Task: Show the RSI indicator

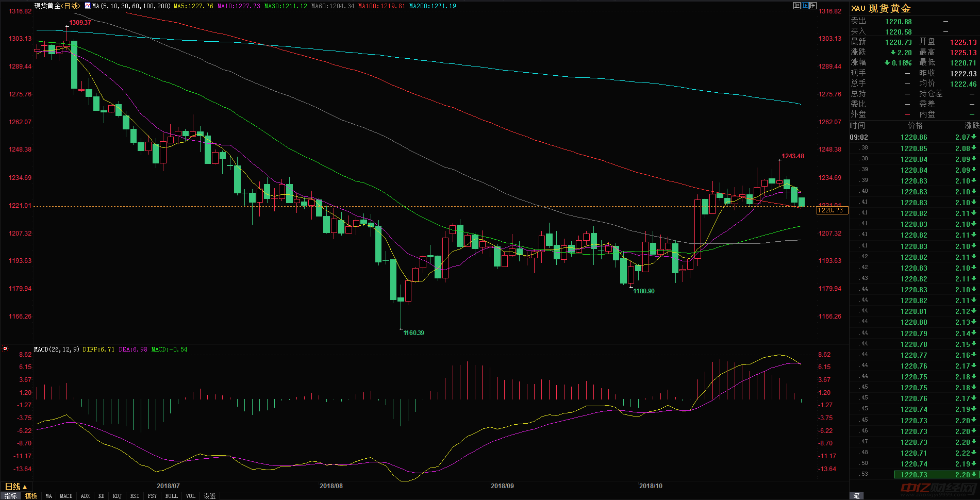Action: click(x=134, y=495)
